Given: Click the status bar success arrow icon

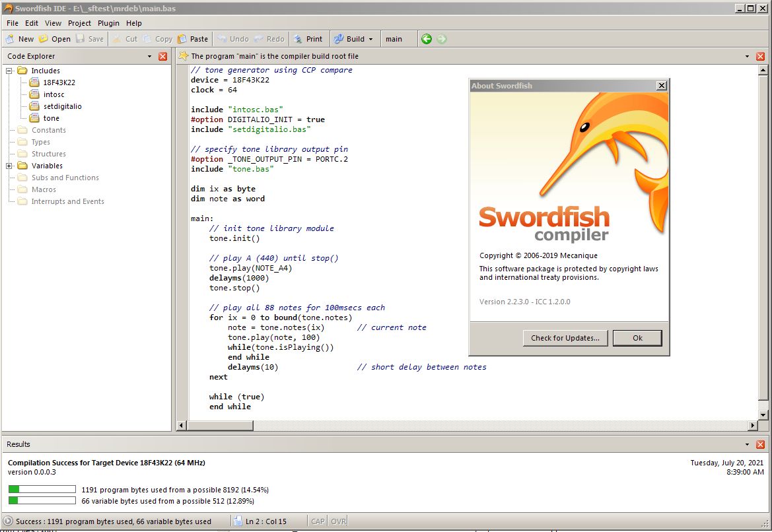Looking at the screenshot, I should 7,521.
